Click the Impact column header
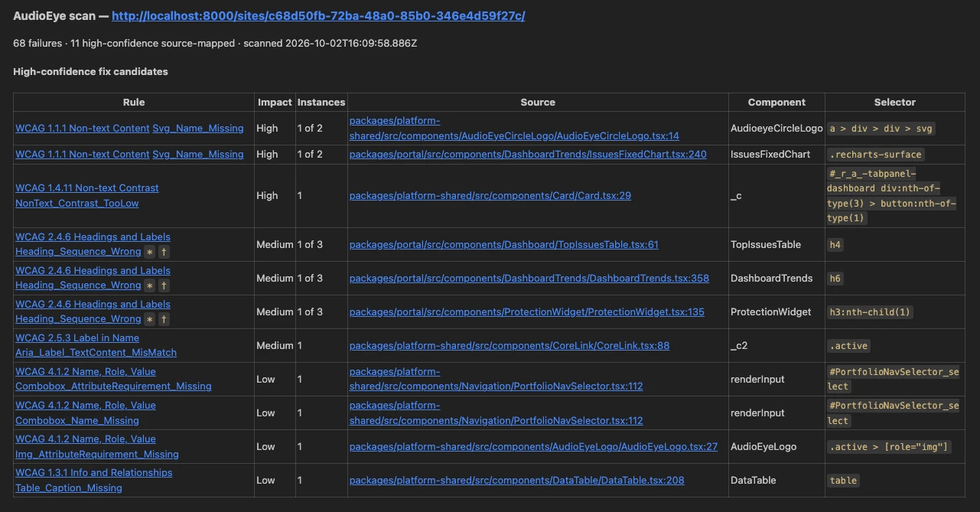The height and width of the screenshot is (512, 980). pos(275,102)
